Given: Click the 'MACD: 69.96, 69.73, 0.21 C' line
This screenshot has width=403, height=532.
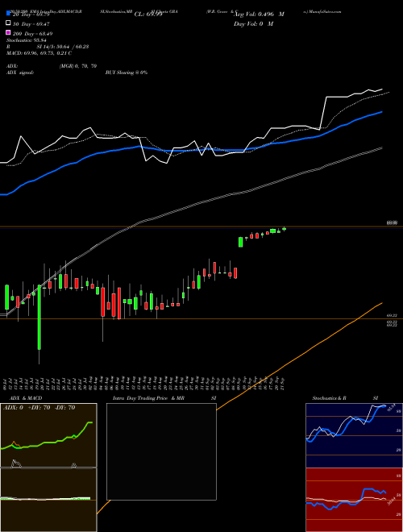Looking at the screenshot, I should (x=39, y=53).
